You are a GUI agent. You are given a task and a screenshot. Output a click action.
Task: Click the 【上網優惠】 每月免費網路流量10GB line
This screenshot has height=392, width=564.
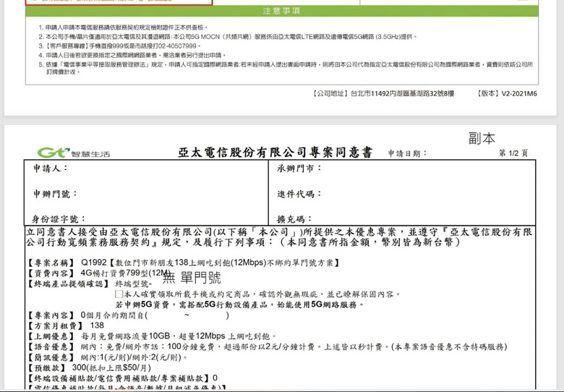(x=152, y=336)
